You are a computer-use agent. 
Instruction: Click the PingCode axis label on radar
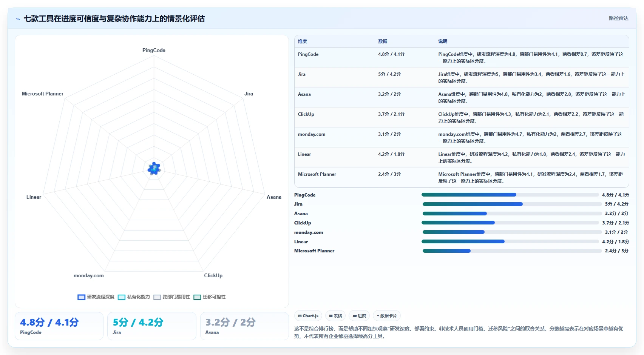coord(154,50)
